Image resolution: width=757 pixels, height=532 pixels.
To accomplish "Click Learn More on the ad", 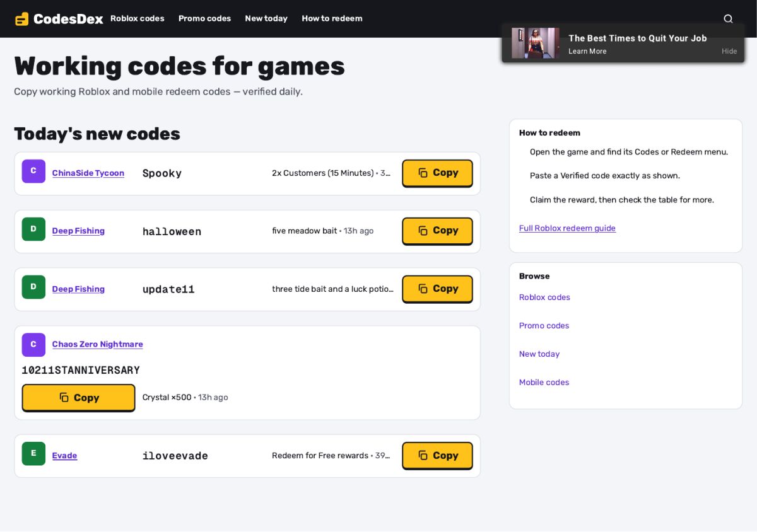I will click(x=587, y=52).
